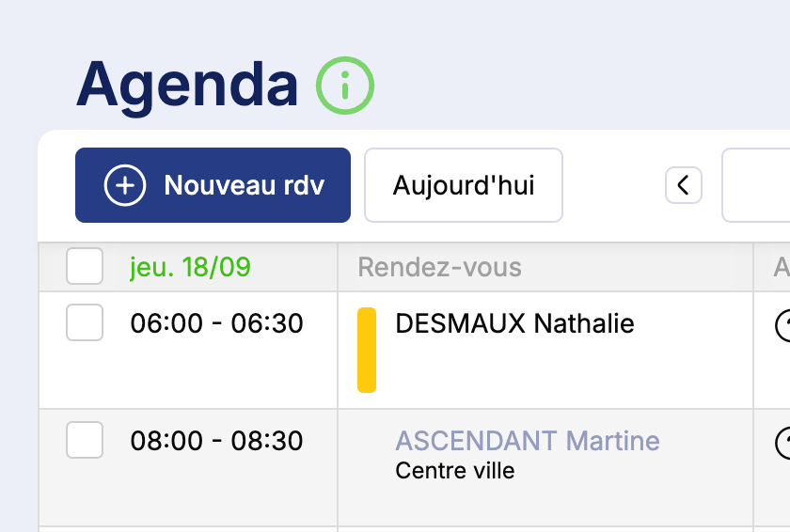Click the circular icon in ASCENDANT Martine row
Screen dimensions: 790x532
[x=782, y=442]
